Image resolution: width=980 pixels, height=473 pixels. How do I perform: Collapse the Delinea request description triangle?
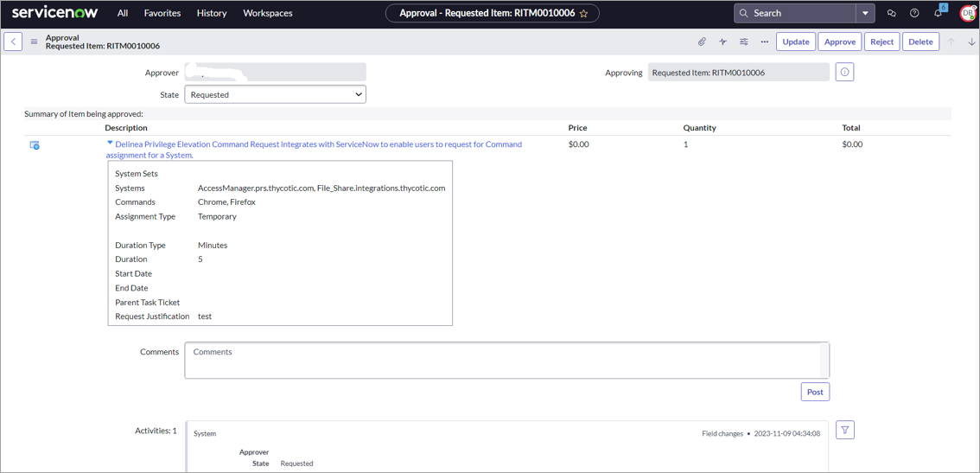tap(110, 144)
